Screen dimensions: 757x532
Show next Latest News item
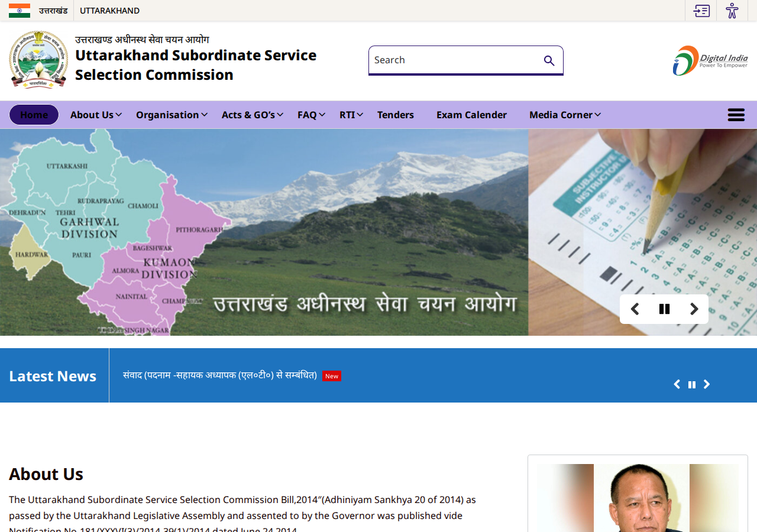click(x=707, y=384)
